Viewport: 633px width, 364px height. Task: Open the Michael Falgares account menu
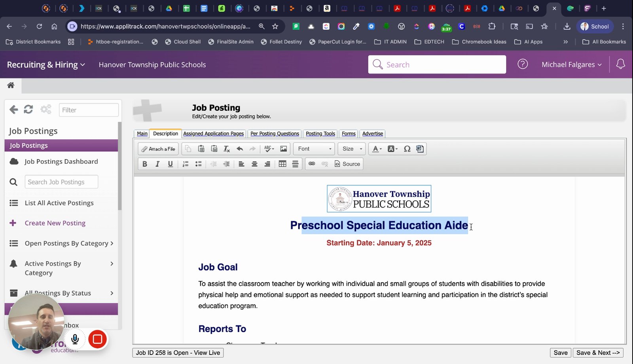[572, 64]
